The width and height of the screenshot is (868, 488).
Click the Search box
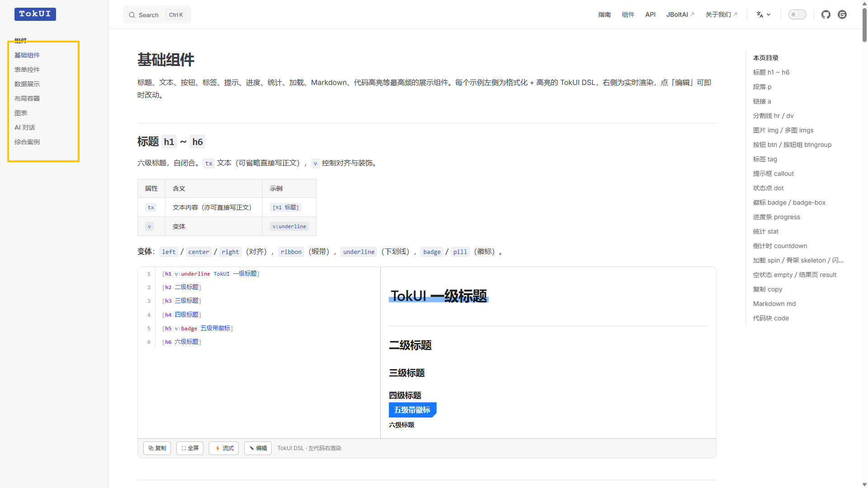tap(157, 14)
